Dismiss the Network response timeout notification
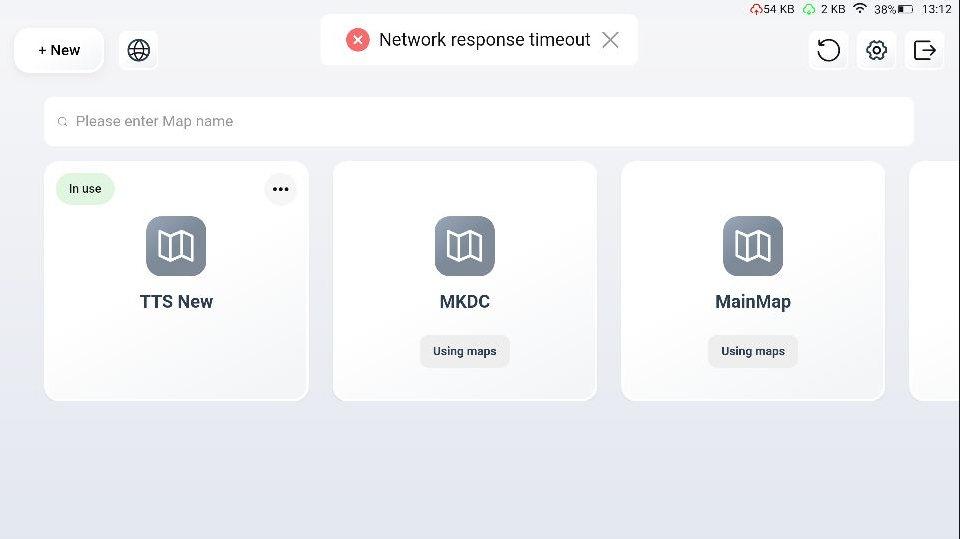The height and width of the screenshot is (539, 960). [x=610, y=40]
